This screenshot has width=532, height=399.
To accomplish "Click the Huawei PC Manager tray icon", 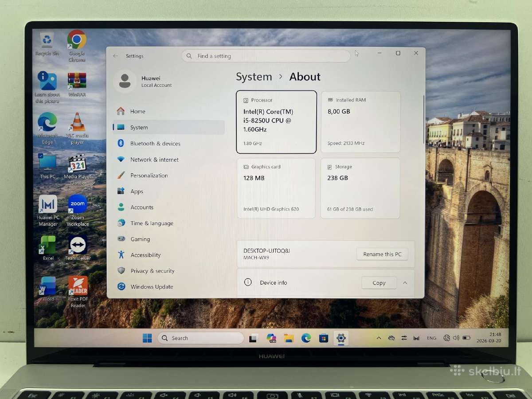I will point(416,338).
